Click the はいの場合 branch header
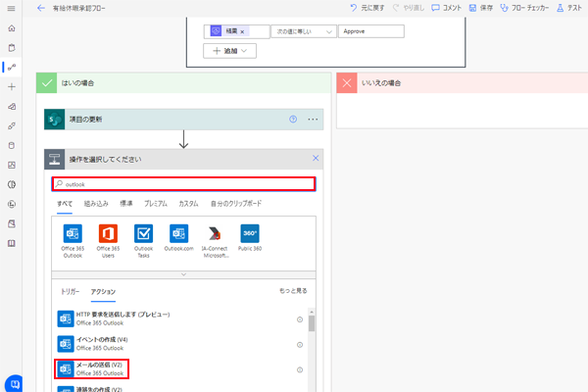 [x=184, y=83]
